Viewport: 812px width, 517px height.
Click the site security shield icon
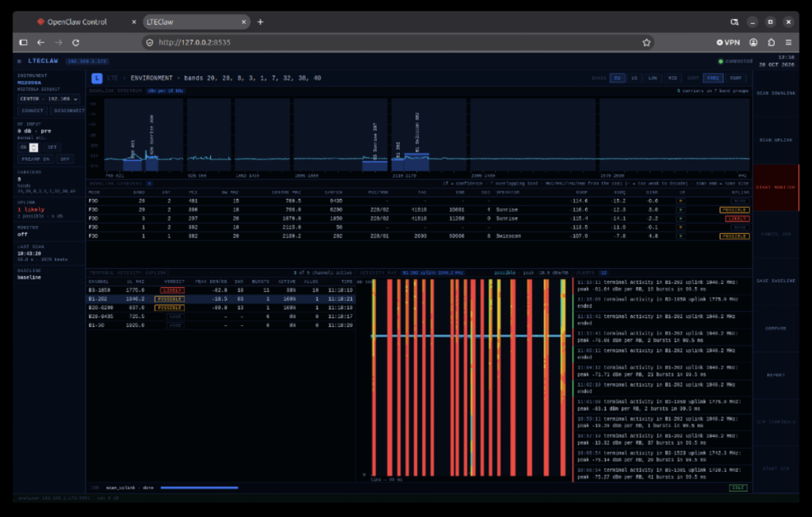(150, 43)
